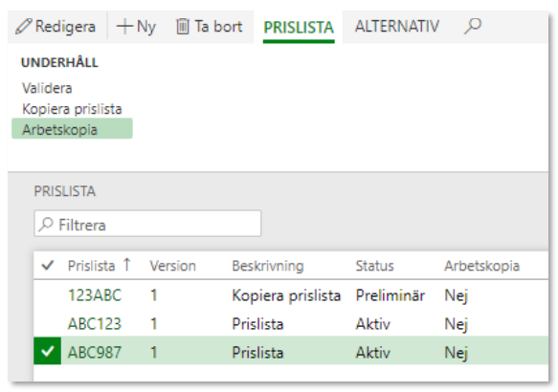The height and width of the screenshot is (392, 558).
Task: Sort by the Status column header
Action: point(375,266)
